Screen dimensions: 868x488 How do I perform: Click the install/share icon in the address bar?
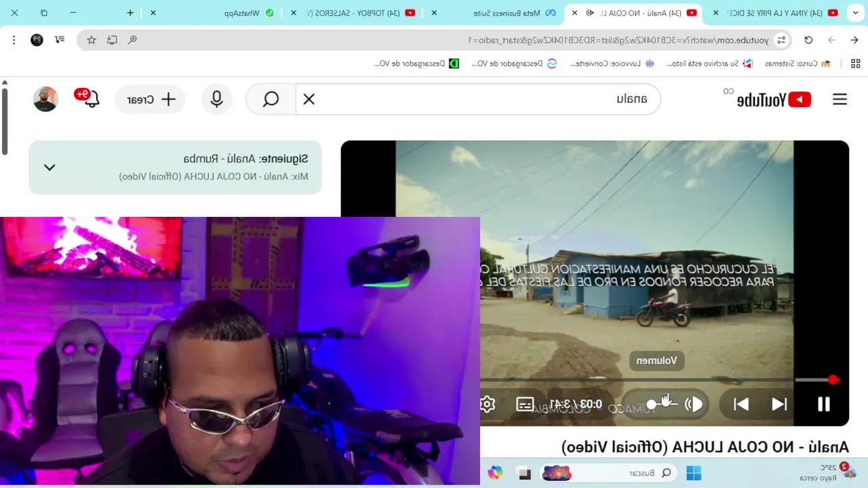click(x=112, y=40)
